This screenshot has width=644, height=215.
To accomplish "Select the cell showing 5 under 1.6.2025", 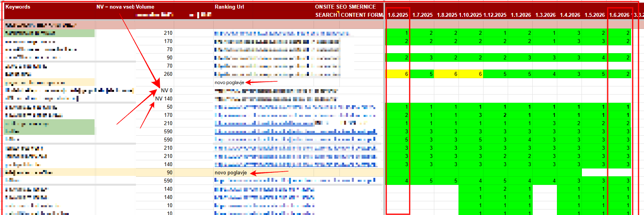I will click(x=398, y=140).
